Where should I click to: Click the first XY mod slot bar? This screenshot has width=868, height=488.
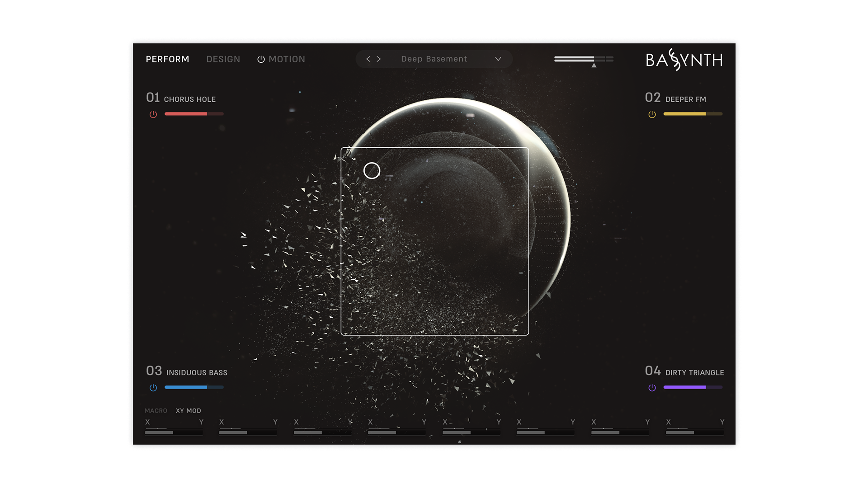(174, 432)
